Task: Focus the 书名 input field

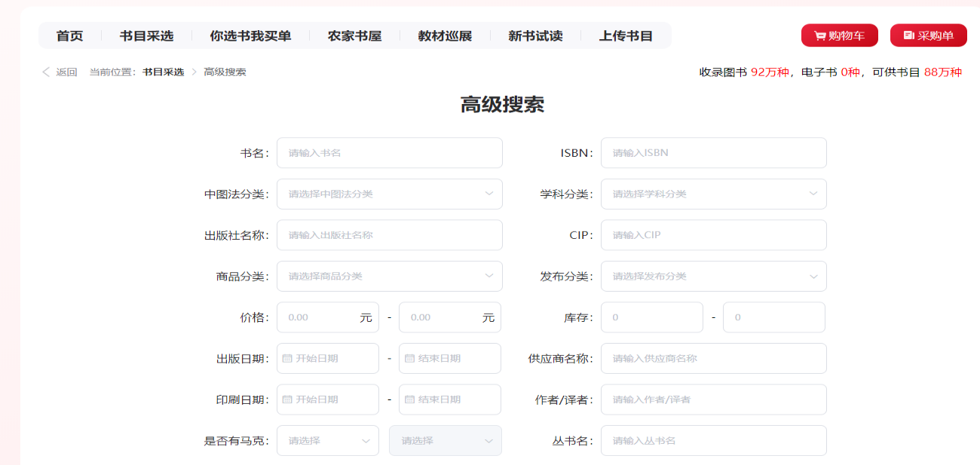Action: click(x=389, y=153)
